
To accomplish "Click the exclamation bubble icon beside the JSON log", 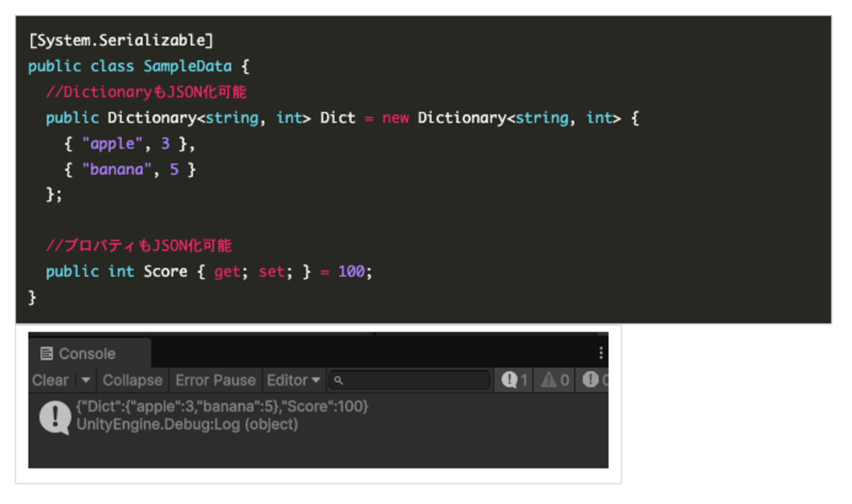I will (x=54, y=415).
